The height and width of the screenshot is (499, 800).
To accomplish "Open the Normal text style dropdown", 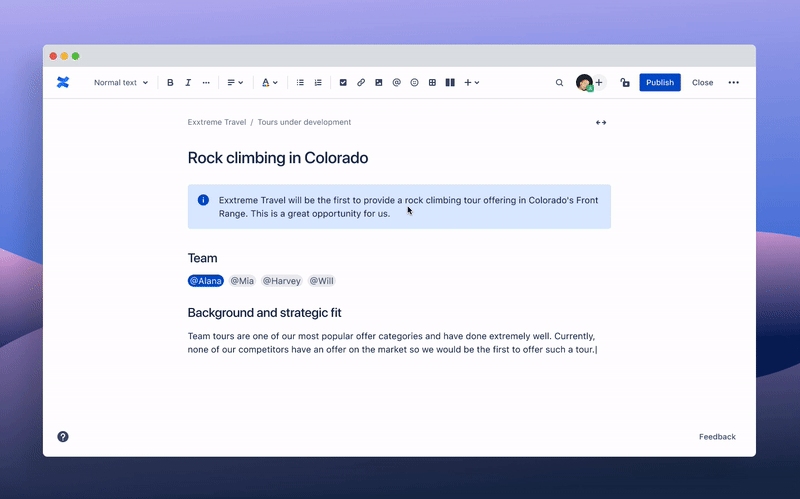I will click(121, 82).
